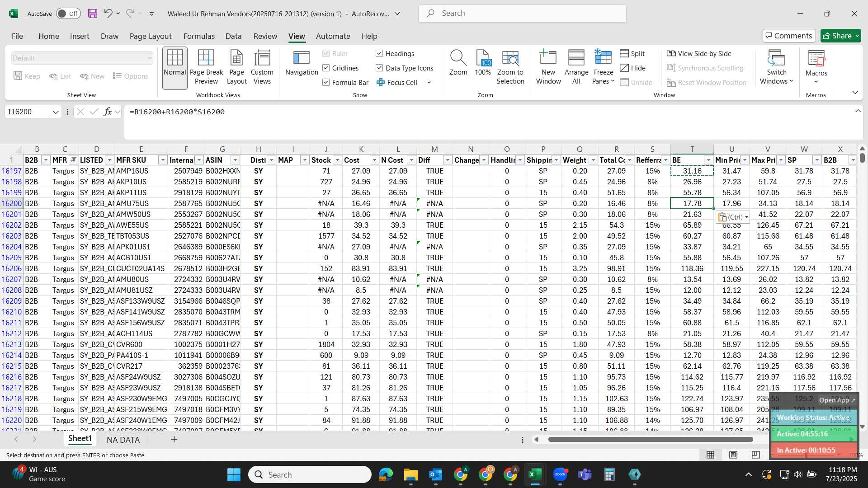The image size is (868, 488).
Task: Switch to Page Break Preview
Action: [206, 68]
